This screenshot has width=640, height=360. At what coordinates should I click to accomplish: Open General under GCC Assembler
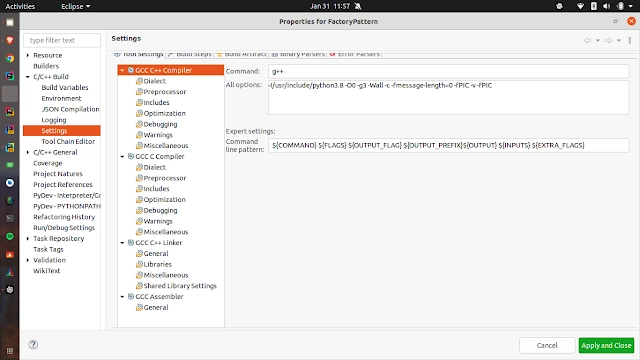coord(152,307)
